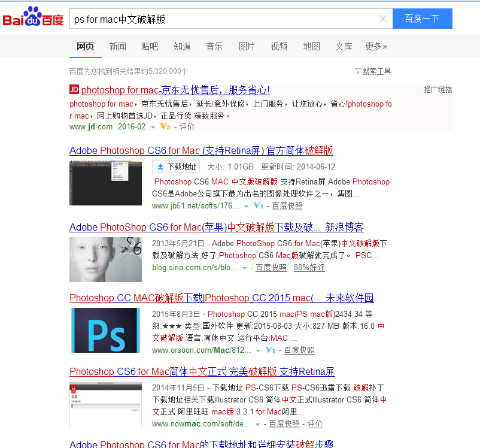The image size is (480, 448).
Task: Clear the search box with the X icon
Action: coord(383,19)
